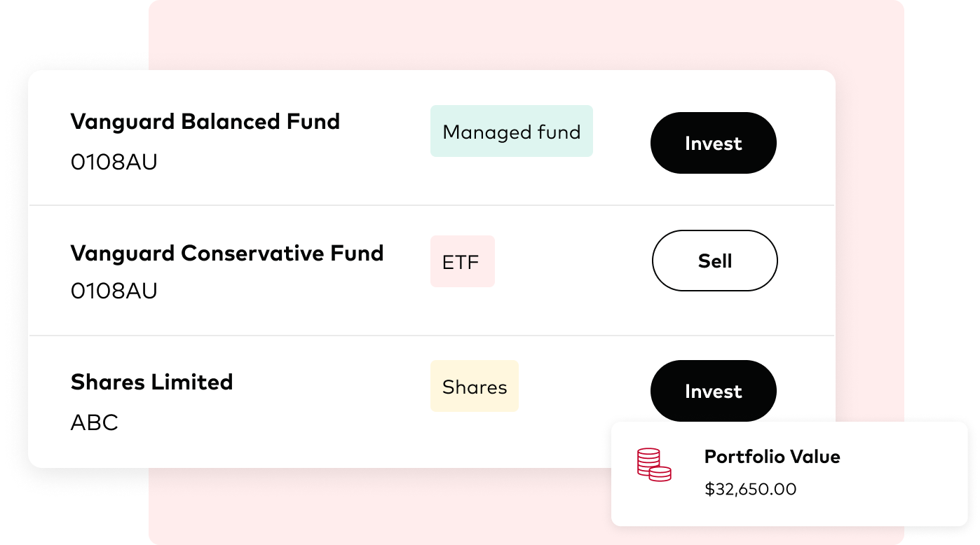Open the Portfolio Value summary card

(x=789, y=474)
